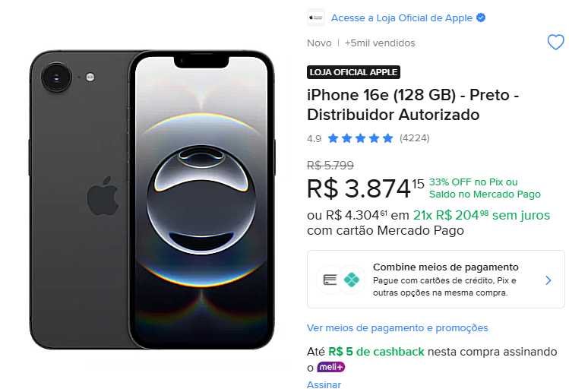569x392 pixels.
Task: Click the R$ 5 de cashback text
Action: 376,352
